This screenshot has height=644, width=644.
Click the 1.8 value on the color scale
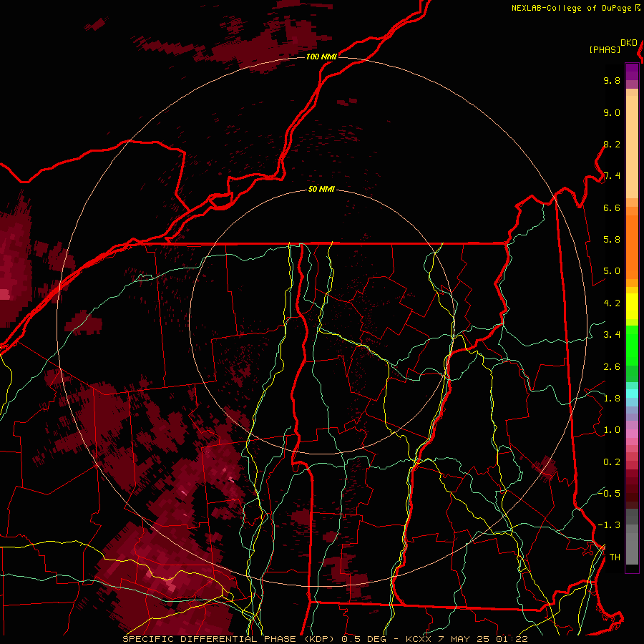[x=612, y=399]
